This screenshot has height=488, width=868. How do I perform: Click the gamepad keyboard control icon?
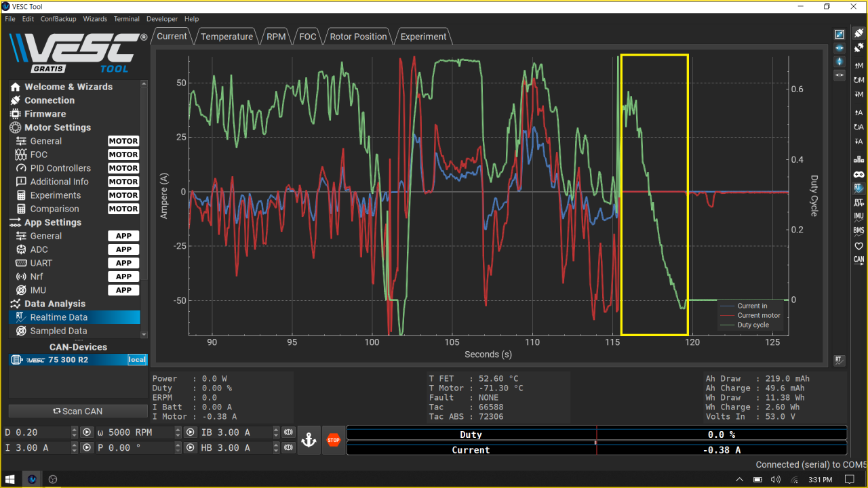point(859,174)
